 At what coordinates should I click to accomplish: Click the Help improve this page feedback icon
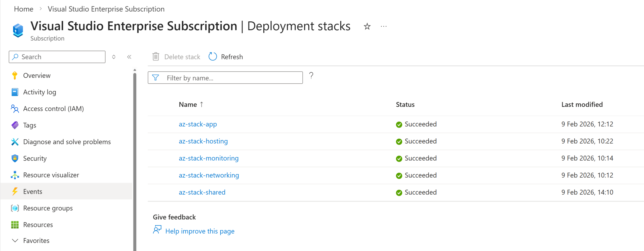[157, 230]
